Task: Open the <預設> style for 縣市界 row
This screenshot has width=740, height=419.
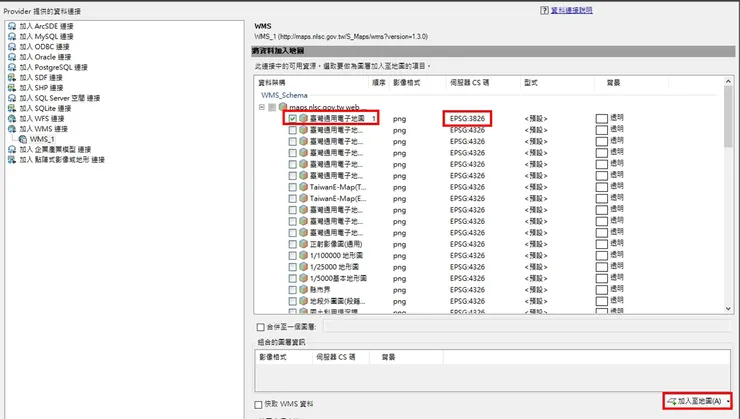Action: point(536,289)
